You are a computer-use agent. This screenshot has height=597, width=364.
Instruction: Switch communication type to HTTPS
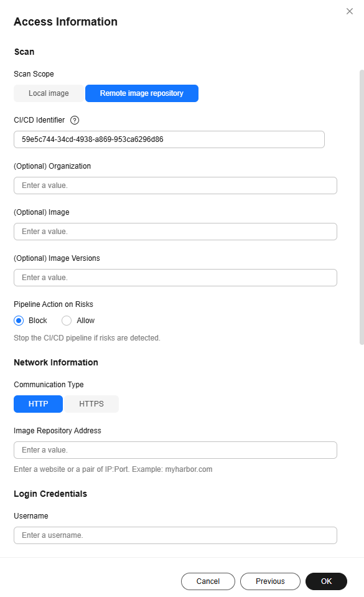click(x=91, y=404)
